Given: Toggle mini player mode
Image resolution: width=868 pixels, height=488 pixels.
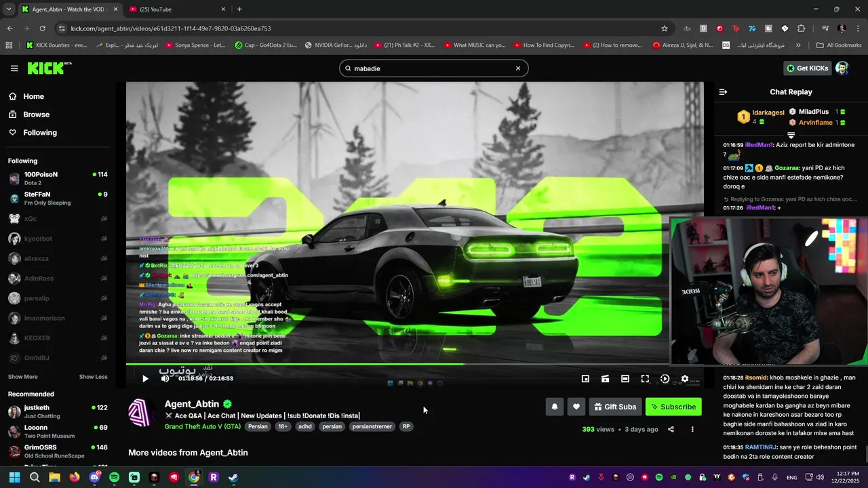Looking at the screenshot, I should [585, 379].
